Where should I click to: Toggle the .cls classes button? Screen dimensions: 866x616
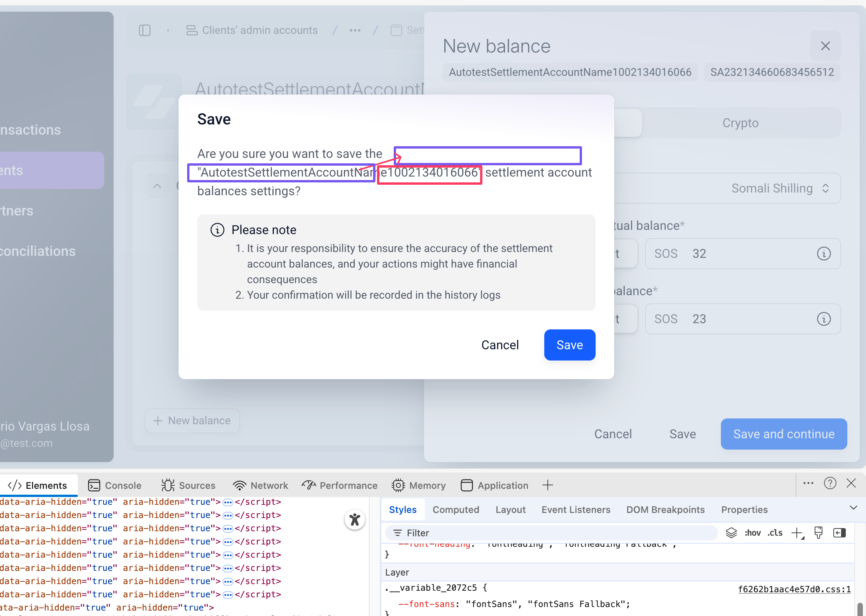click(775, 533)
